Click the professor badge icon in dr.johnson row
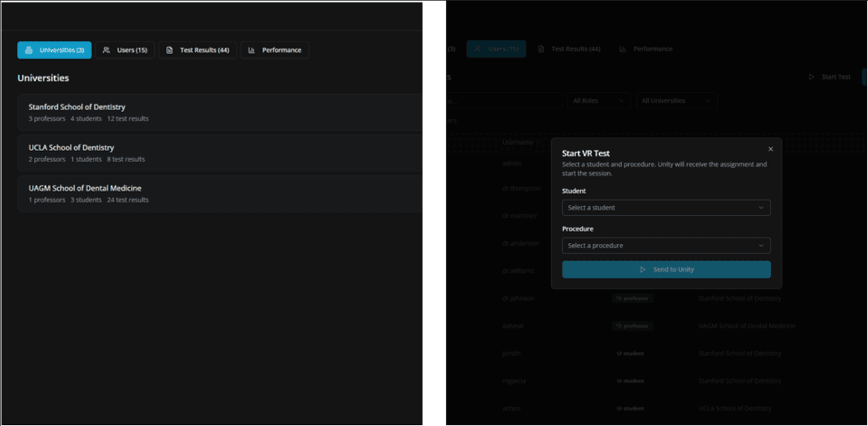 tap(618, 299)
